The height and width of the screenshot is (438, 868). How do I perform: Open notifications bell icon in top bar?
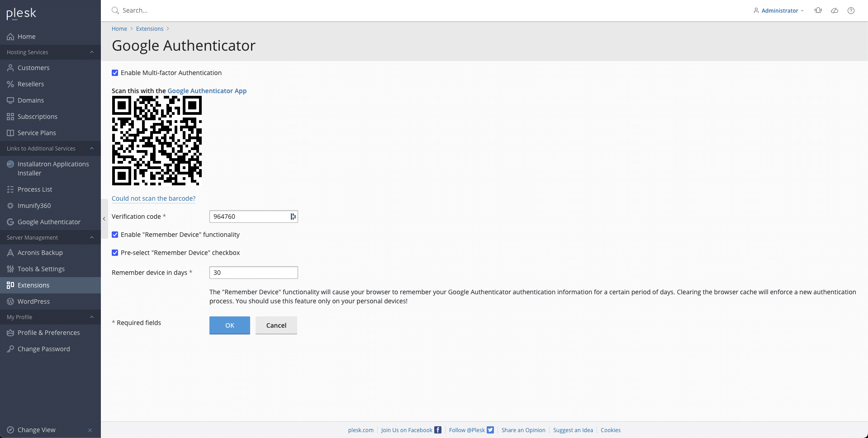818,10
